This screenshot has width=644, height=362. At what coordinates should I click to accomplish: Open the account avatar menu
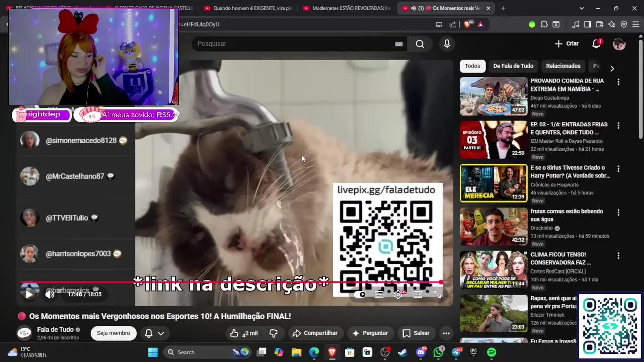[619, 44]
